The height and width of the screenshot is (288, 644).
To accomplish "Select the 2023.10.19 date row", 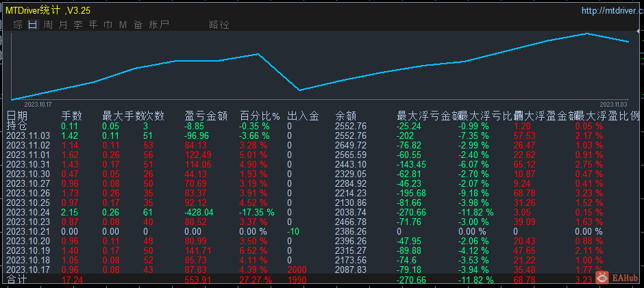I will click(28, 250).
